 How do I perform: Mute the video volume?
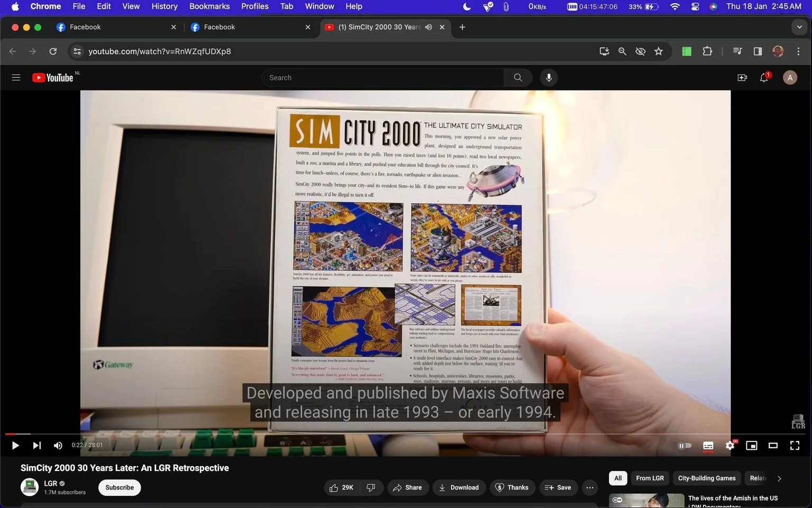pyautogui.click(x=58, y=446)
